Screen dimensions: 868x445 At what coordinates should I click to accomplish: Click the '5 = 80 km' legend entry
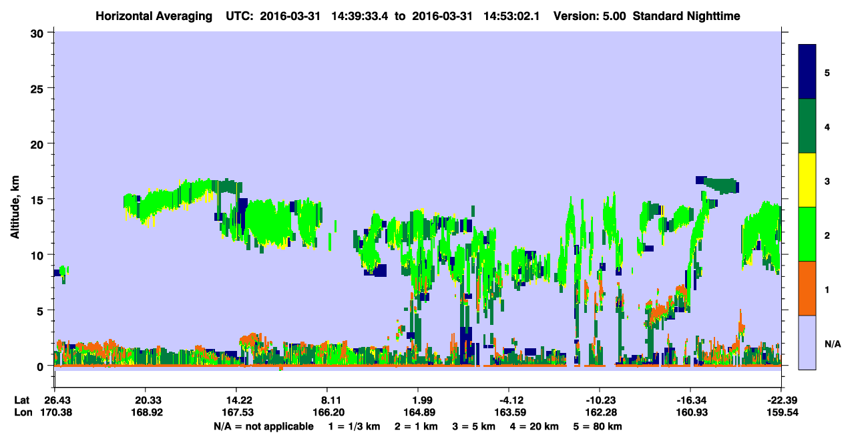(x=599, y=426)
